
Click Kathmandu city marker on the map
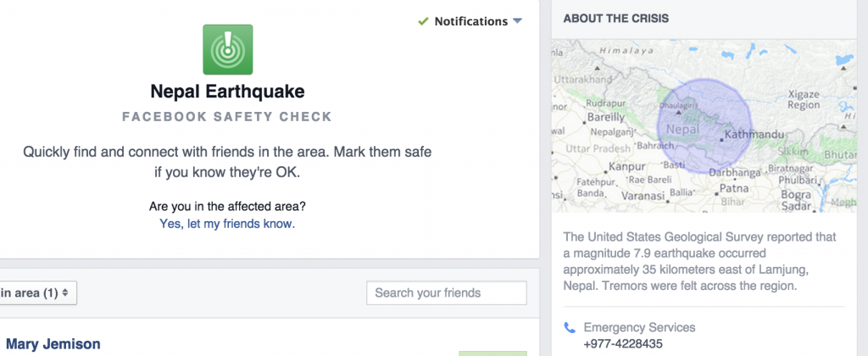point(721,140)
